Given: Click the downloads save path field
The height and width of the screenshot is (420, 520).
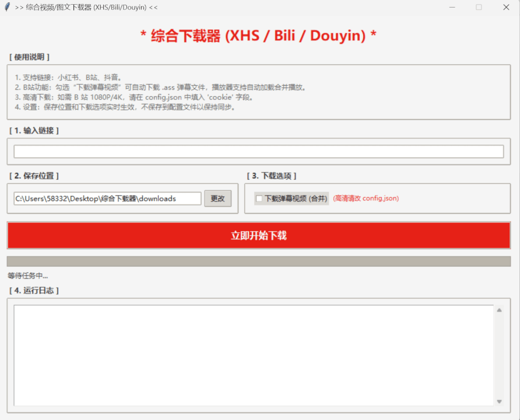Looking at the screenshot, I should click(x=107, y=198).
